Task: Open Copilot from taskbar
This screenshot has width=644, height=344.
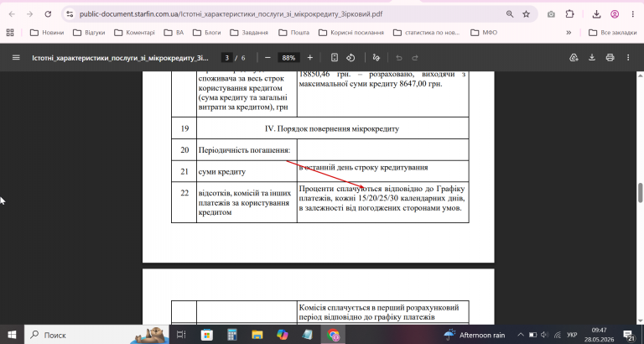Action: [x=283, y=335]
